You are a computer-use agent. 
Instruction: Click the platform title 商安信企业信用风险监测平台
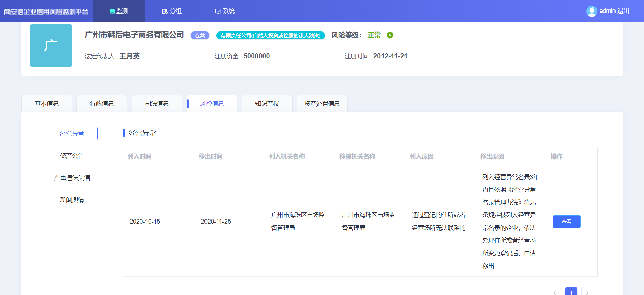(46, 12)
